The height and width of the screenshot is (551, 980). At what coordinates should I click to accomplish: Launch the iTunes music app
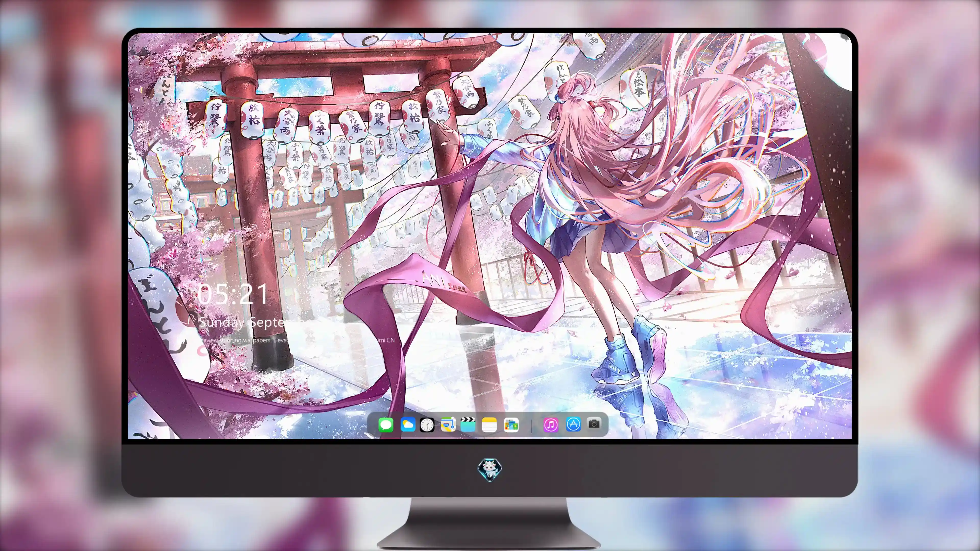(x=551, y=424)
